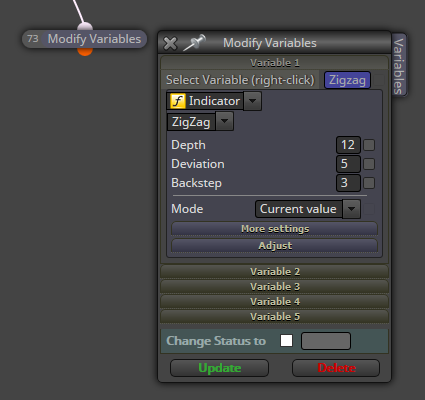Collapse the Variable 1 section header
Viewport: 425px width, 400px height.
[275, 63]
